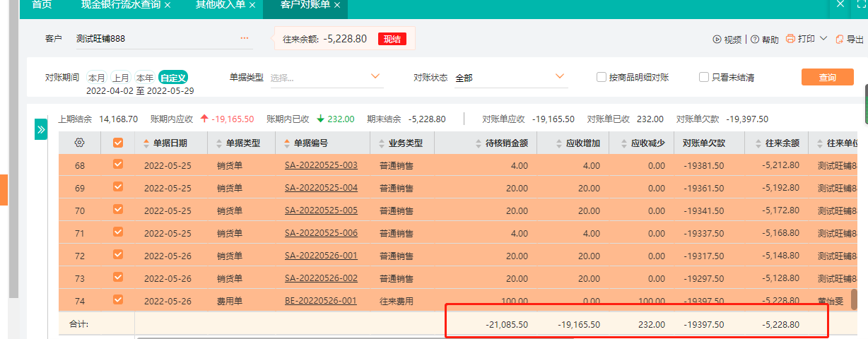The width and height of the screenshot is (868, 339).
Task: Uncheck row 70 checkbox
Action: (118, 210)
